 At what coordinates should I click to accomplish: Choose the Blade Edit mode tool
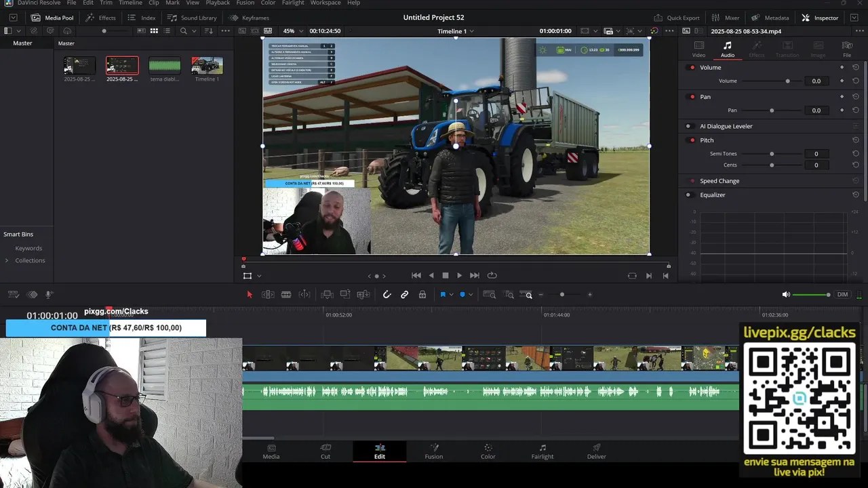coord(286,294)
